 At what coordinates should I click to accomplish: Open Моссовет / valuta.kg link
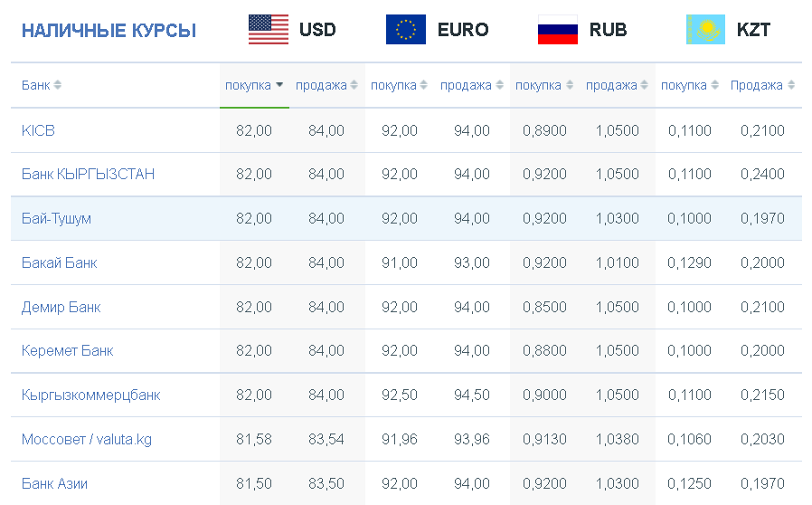(87, 440)
